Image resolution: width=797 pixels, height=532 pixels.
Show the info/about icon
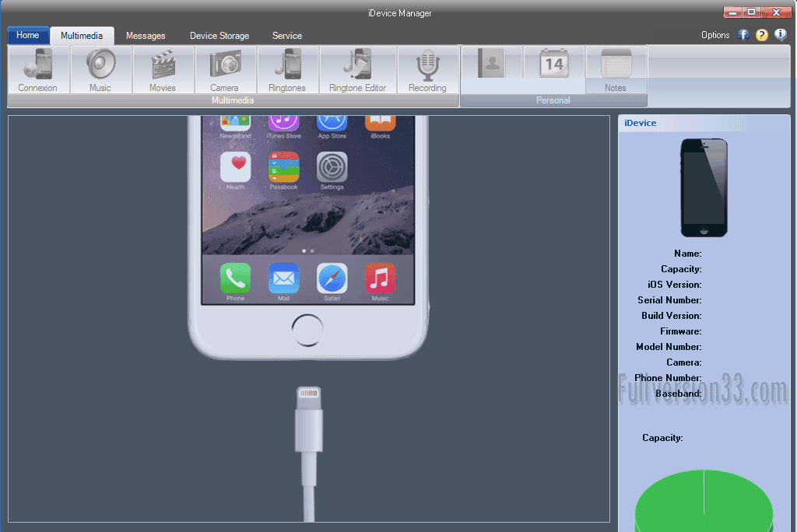click(x=780, y=34)
